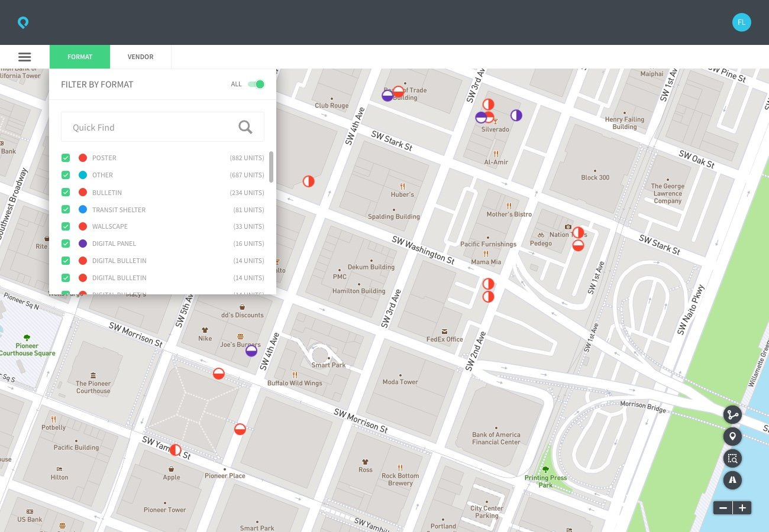Select red marker above Pioneer Place

(x=240, y=429)
